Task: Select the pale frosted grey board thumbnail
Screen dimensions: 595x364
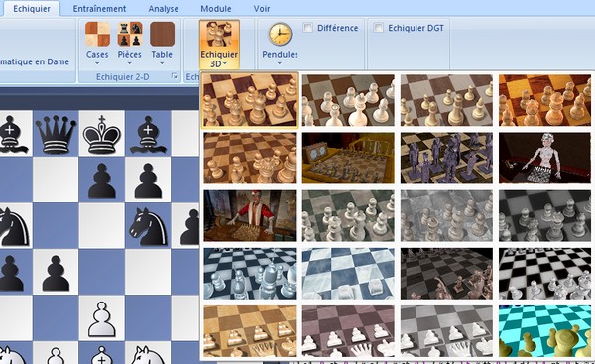Action: coord(446,215)
